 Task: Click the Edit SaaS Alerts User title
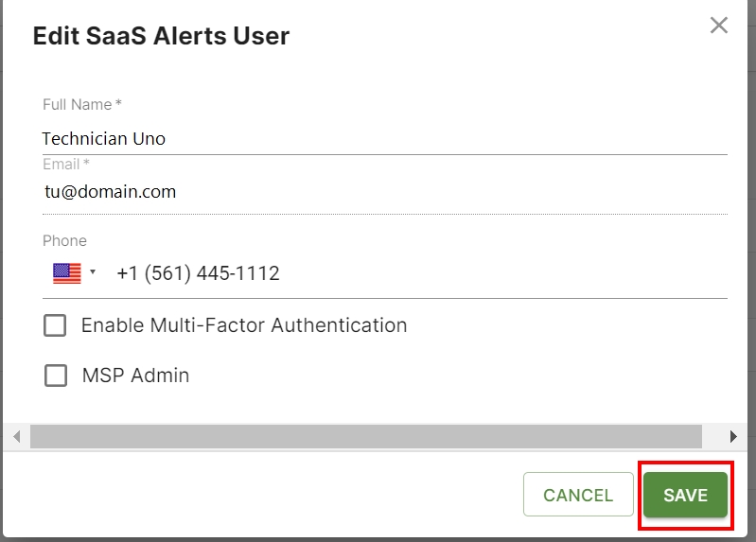[161, 37]
